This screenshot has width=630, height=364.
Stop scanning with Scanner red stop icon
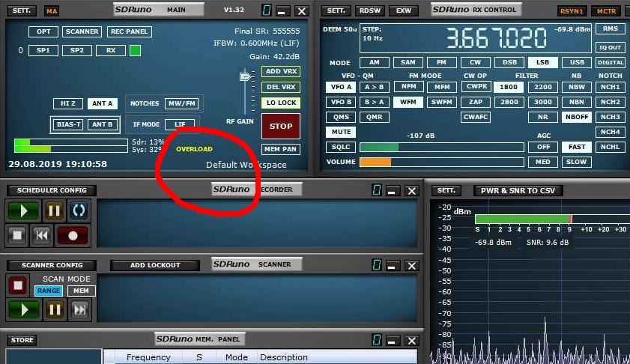click(x=18, y=285)
